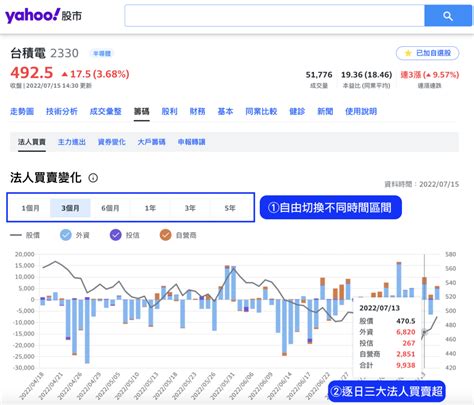Click the 17.5 (3.68%) price change
Image resolution: width=474 pixels, height=405 pixels.
click(x=95, y=74)
